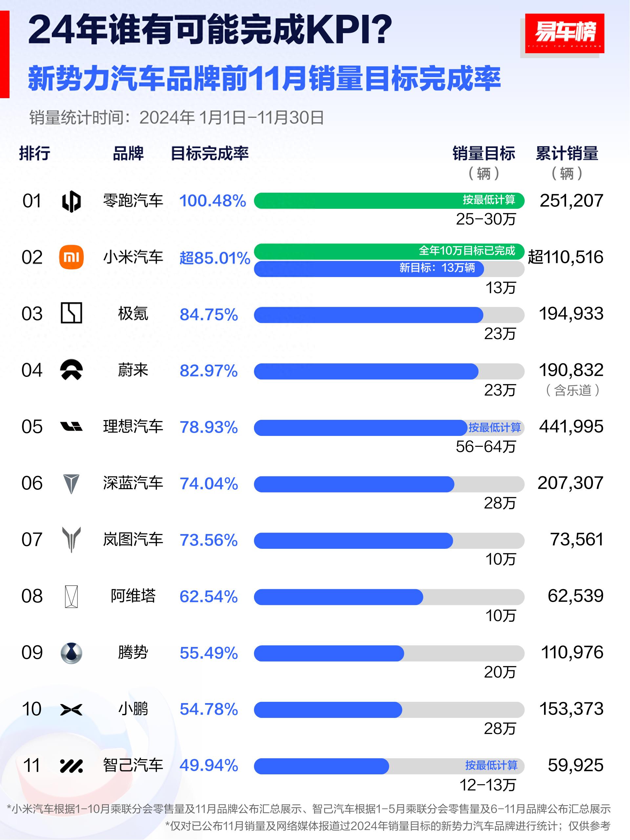Click the NIO brand logo
630x840 pixels.
pos(71,370)
